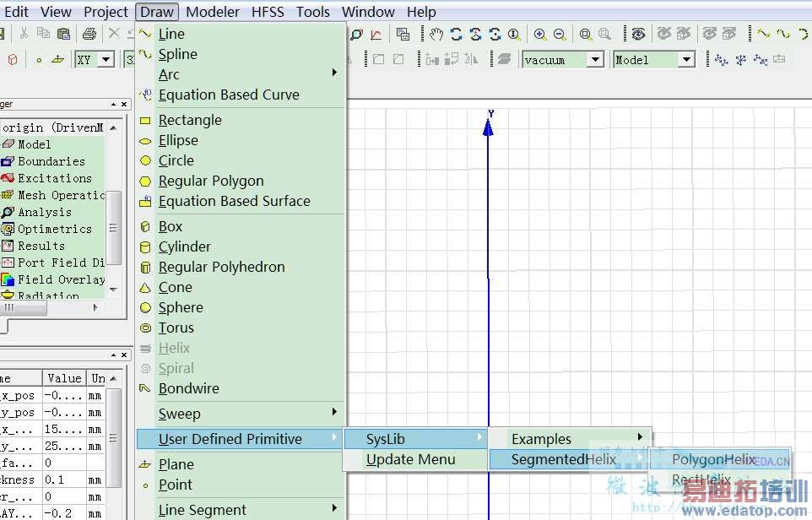Viewport: 812px width, 520px height.
Task: Click the Paste clipboard icon
Action: [x=63, y=34]
